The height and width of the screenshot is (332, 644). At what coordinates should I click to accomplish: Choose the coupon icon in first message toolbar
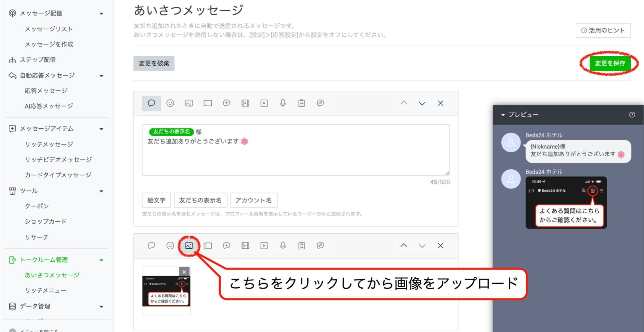208,103
